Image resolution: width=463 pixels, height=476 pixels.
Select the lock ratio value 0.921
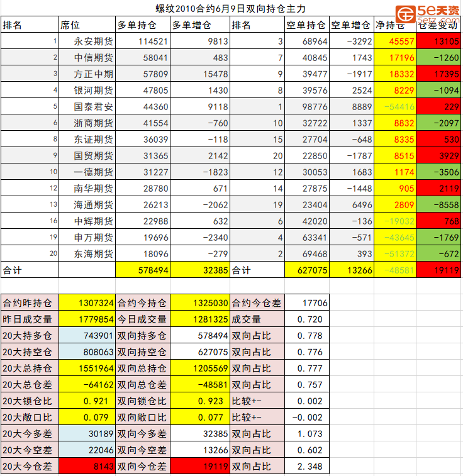(87, 401)
